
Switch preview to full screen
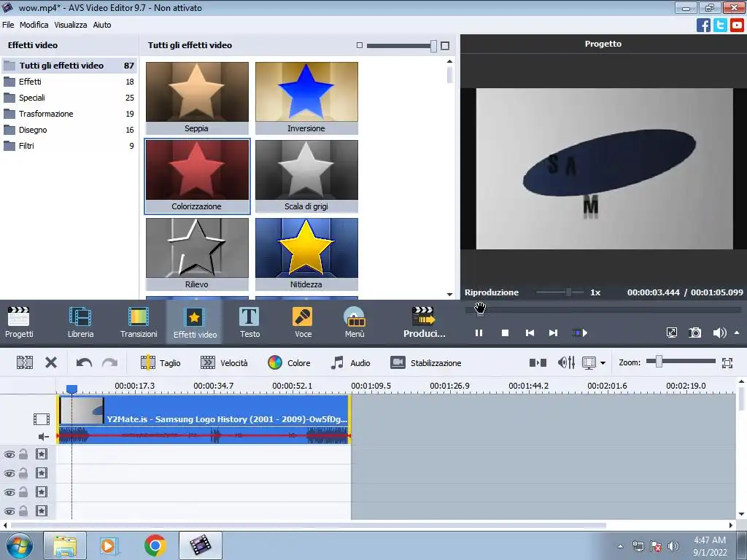(671, 332)
